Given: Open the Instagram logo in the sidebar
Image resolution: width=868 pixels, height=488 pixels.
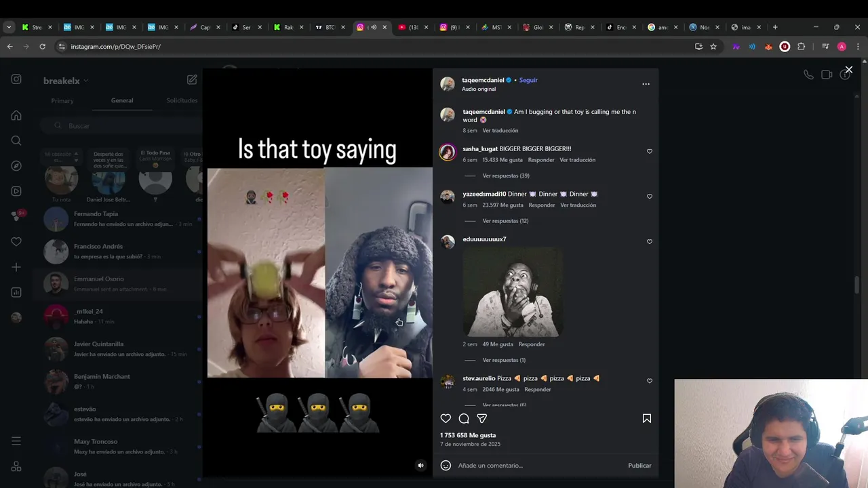Looking at the screenshot, I should (x=16, y=79).
